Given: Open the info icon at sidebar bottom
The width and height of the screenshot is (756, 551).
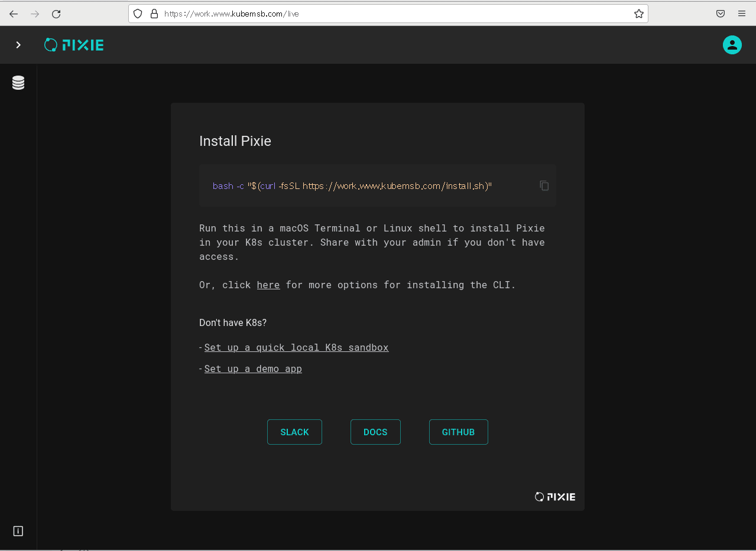Looking at the screenshot, I should [18, 531].
